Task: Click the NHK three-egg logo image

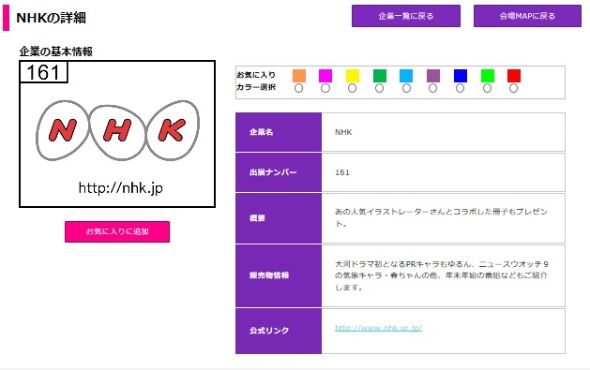Action: click(118, 130)
